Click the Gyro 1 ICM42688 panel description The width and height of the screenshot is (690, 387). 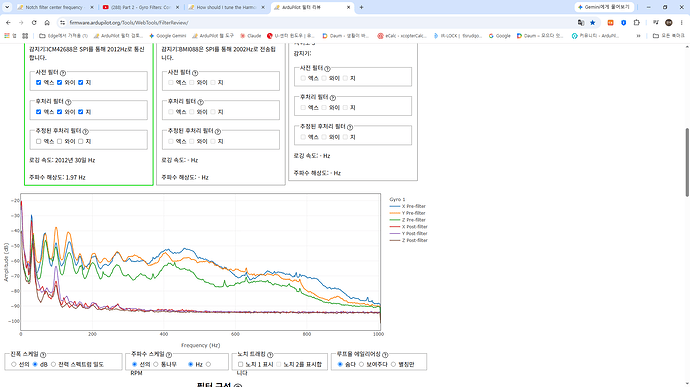coord(87,53)
